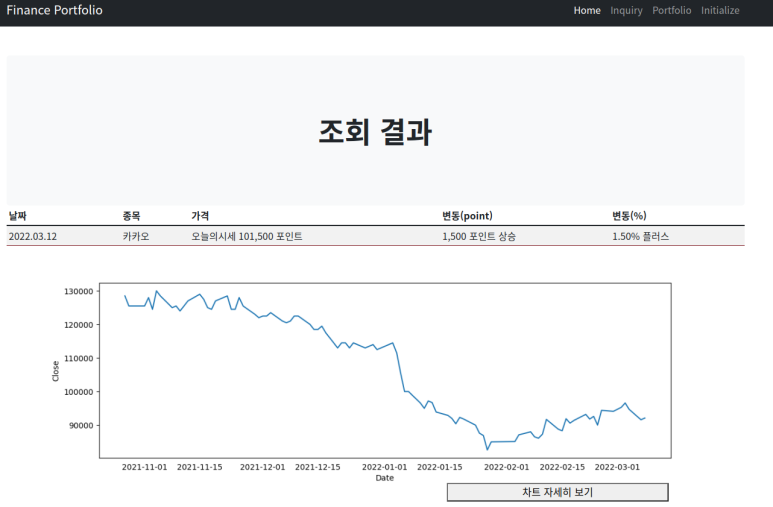This screenshot has height=507, width=773.
Task: Click the Date x-axis label
Action: [385, 477]
